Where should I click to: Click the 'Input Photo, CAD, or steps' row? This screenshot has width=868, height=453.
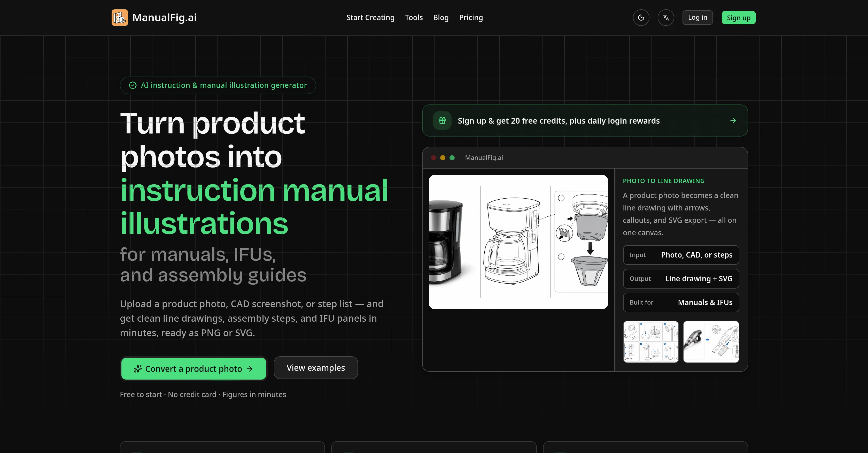[x=681, y=255]
